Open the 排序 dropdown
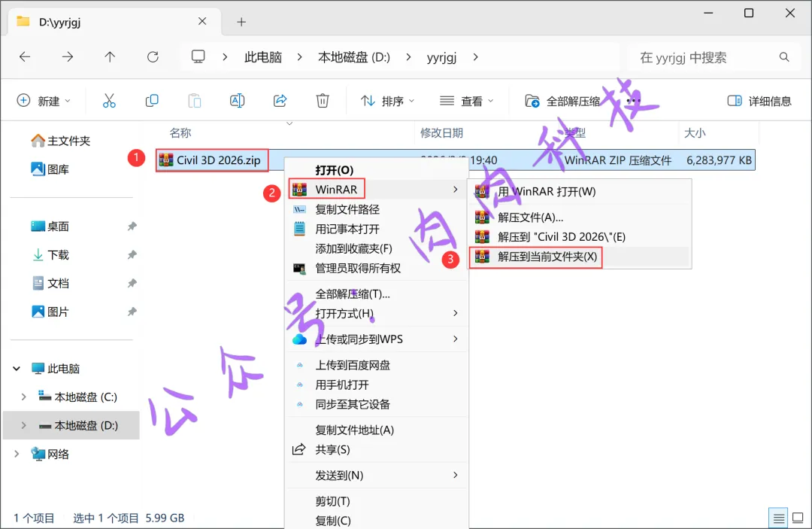Screen dimensions: 812x529 click(387, 101)
